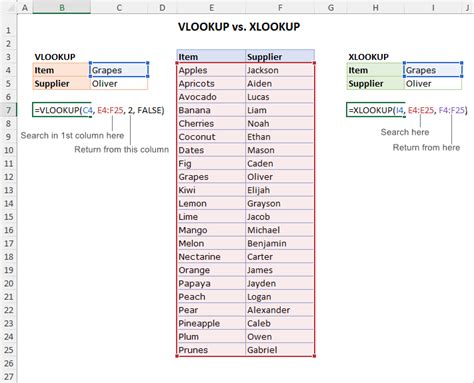Image resolution: width=474 pixels, height=383 pixels.
Task: Click the Item table header
Action: coord(211,57)
